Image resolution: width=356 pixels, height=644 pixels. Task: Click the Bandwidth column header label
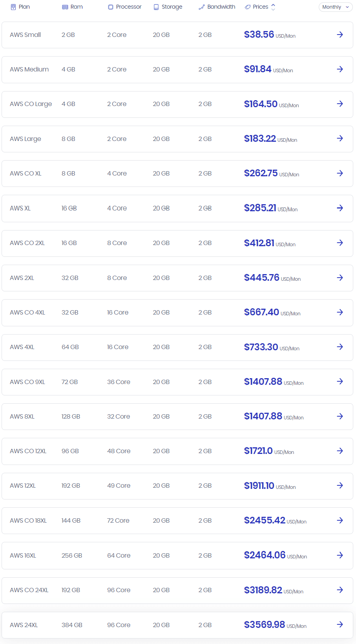click(221, 7)
